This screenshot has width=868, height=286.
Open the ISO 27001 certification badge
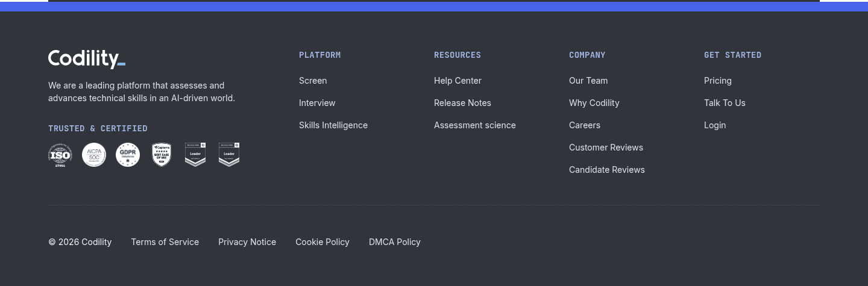click(60, 155)
